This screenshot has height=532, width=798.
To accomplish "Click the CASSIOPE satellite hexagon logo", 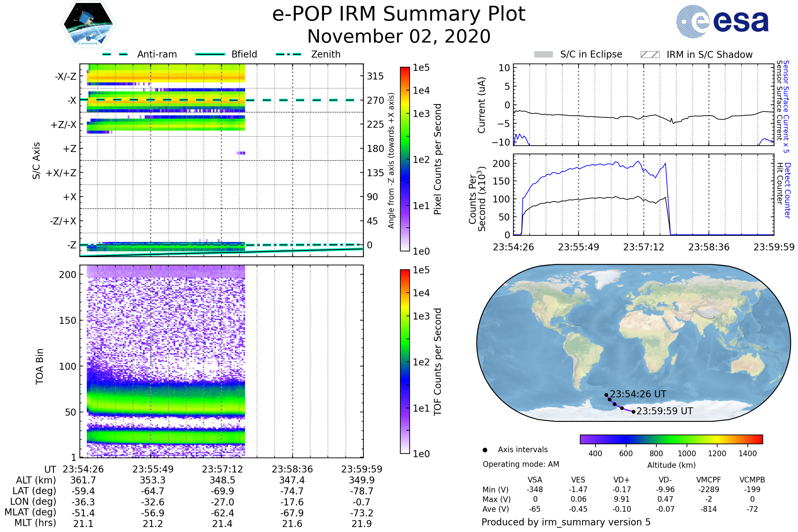I will [x=88, y=24].
